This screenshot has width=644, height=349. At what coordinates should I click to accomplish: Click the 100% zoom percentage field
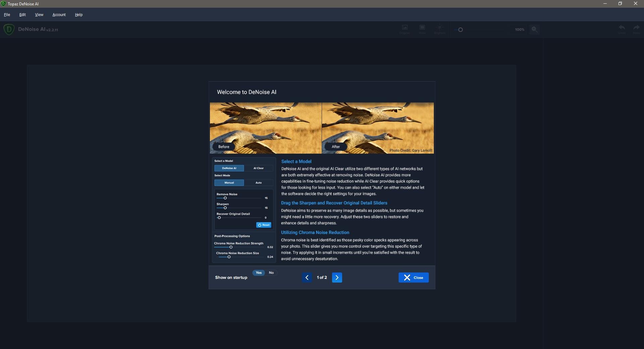pyautogui.click(x=520, y=30)
